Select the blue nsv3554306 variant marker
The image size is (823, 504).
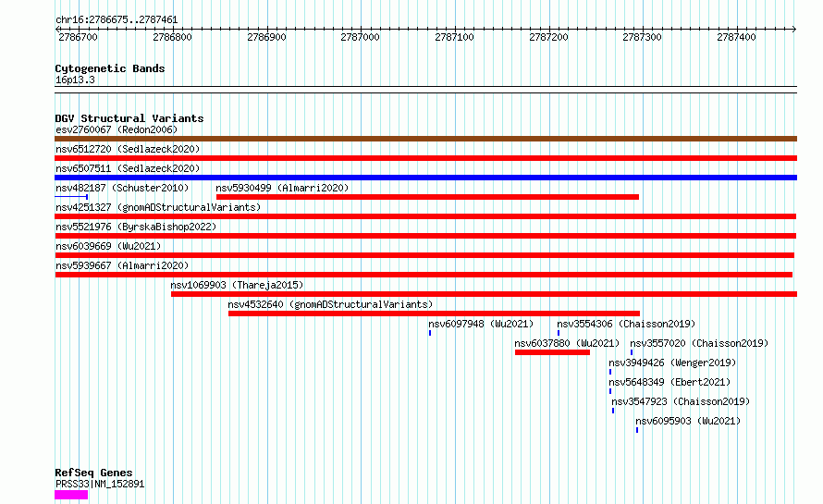coord(559,333)
